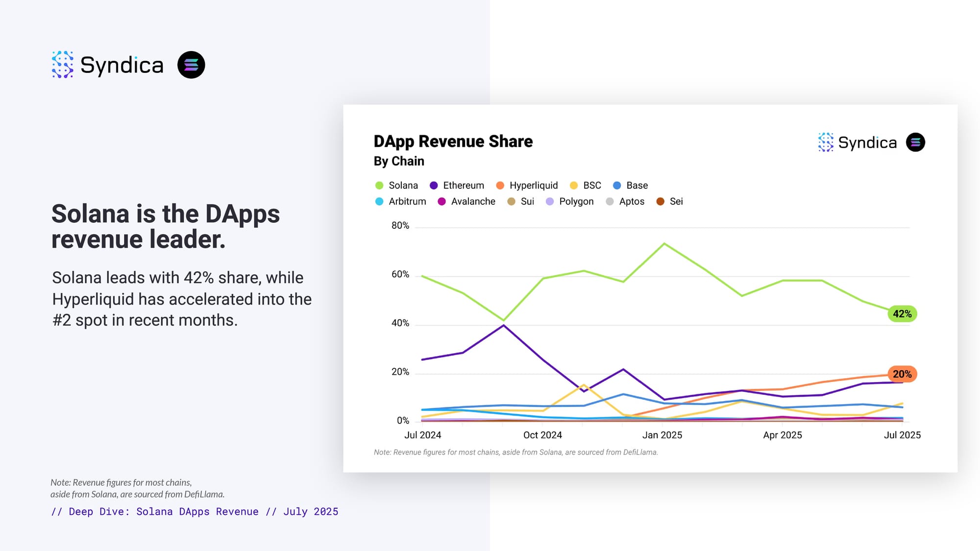Screen dimensions: 980x551
Task: Click the Solana line peak at Jan 2025
Action: coord(664,243)
